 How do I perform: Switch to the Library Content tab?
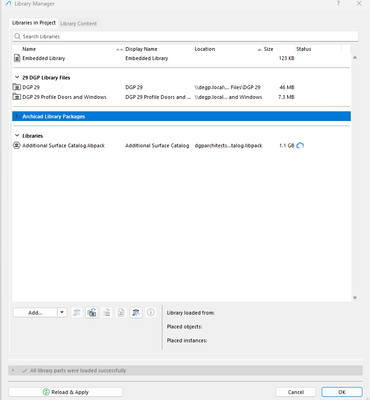(78, 23)
